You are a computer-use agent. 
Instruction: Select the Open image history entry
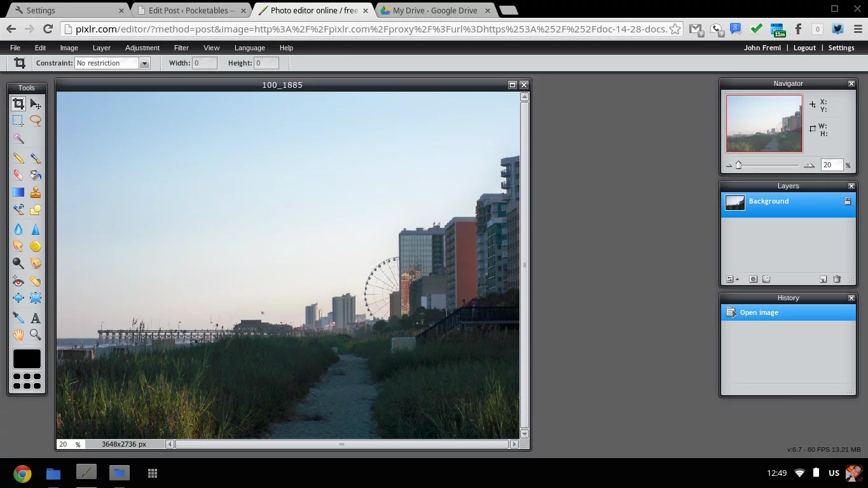click(759, 312)
